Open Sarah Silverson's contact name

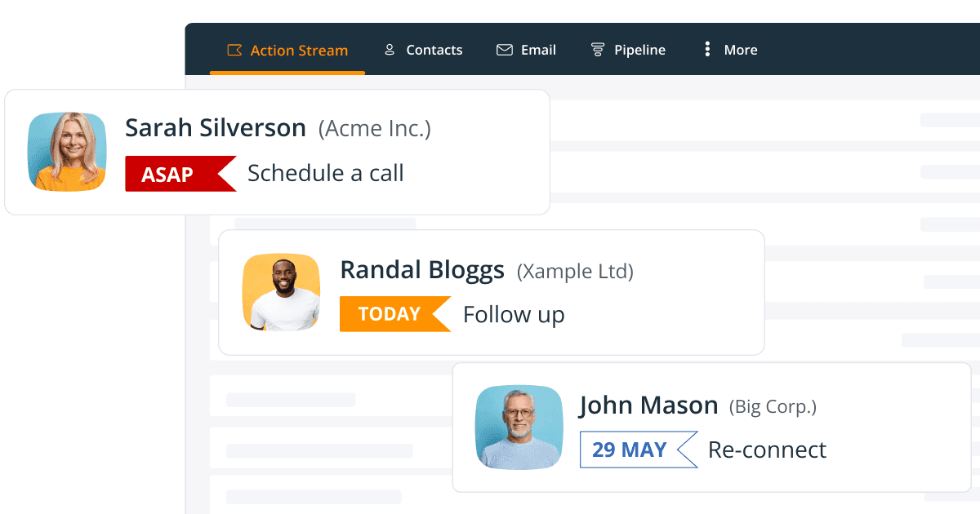[x=216, y=128]
